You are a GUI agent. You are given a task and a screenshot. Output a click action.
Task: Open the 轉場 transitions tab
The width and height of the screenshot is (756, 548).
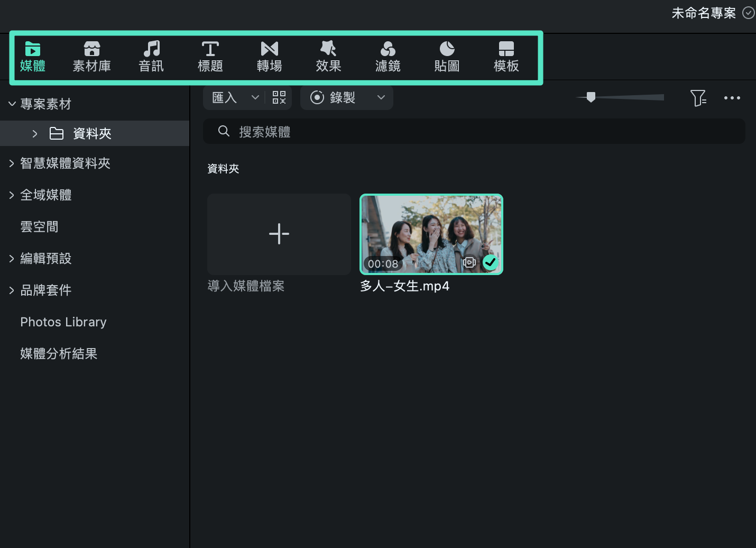270,57
